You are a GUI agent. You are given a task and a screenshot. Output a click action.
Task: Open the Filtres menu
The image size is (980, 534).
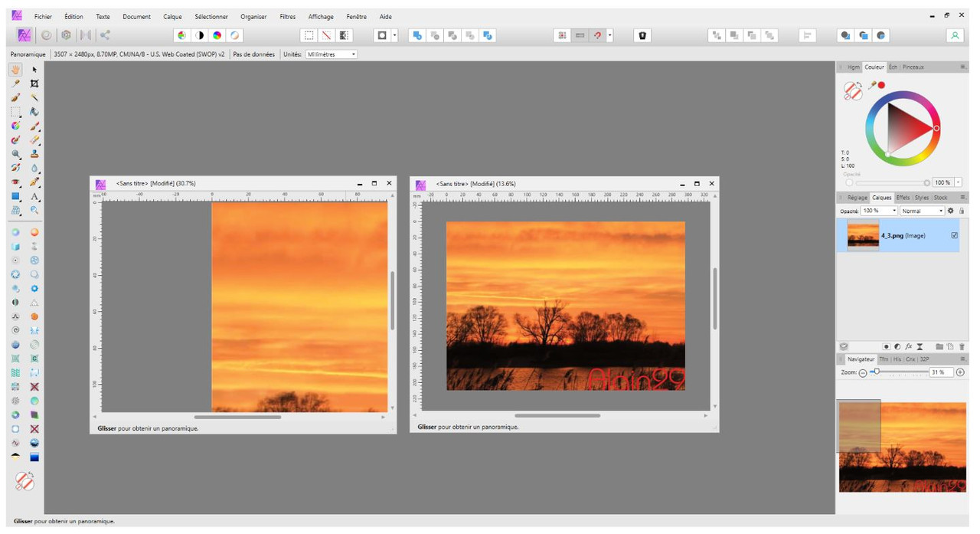coord(288,17)
